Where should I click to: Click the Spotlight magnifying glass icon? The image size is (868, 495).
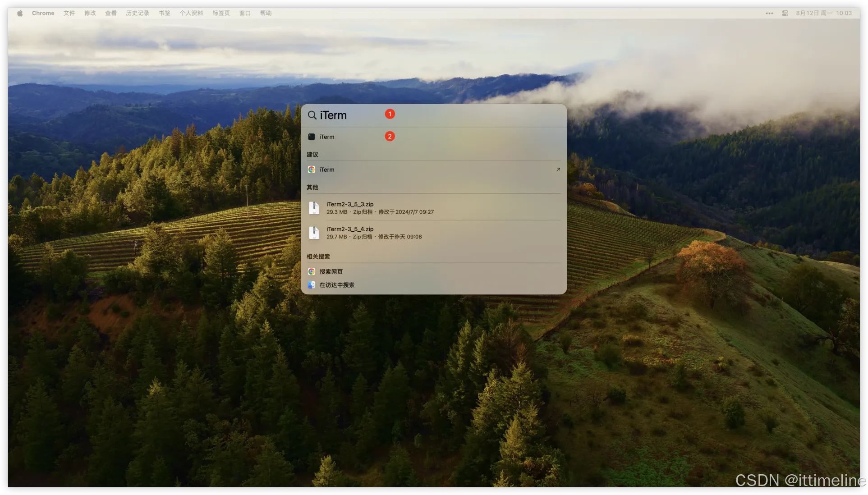coord(312,115)
